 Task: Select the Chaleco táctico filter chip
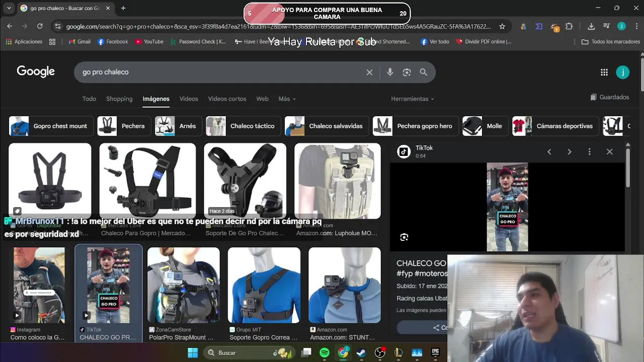pyautogui.click(x=243, y=126)
